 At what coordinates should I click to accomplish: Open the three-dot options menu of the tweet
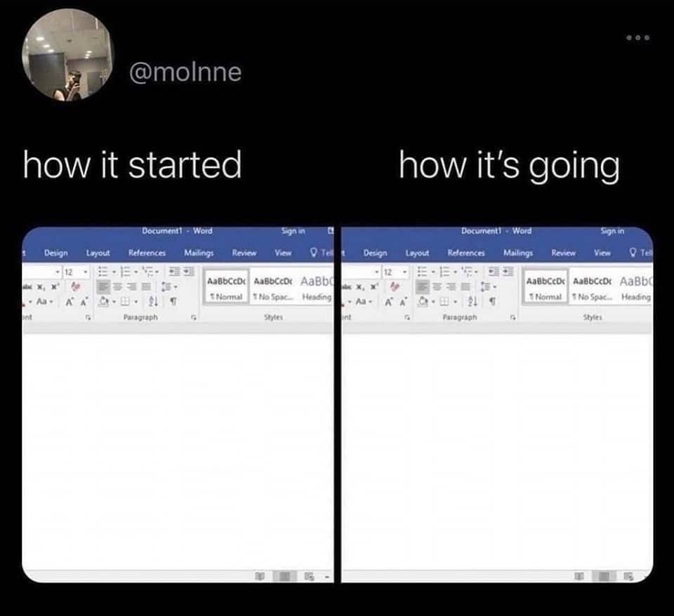(x=638, y=38)
